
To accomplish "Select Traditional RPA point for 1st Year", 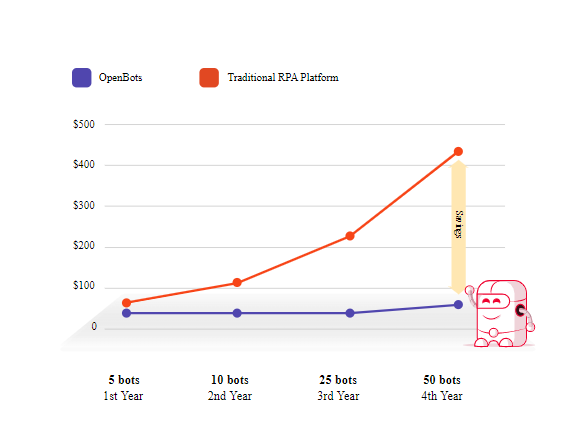I will click(x=126, y=303).
